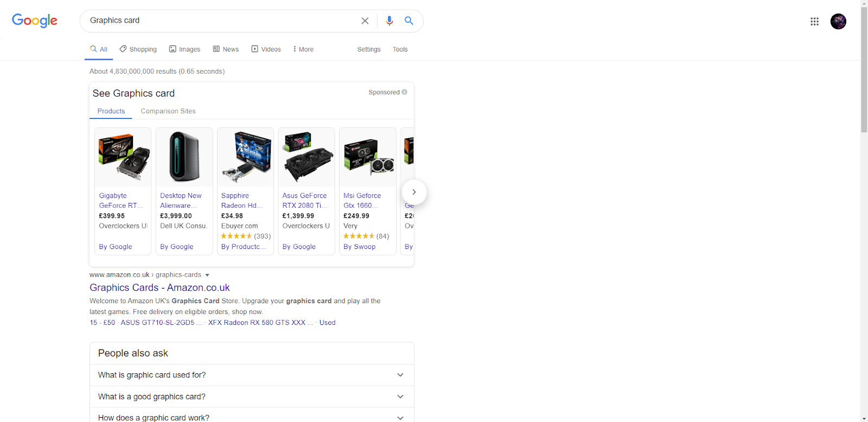Click the Sponsored info icon
868x422 pixels.
pos(404,92)
